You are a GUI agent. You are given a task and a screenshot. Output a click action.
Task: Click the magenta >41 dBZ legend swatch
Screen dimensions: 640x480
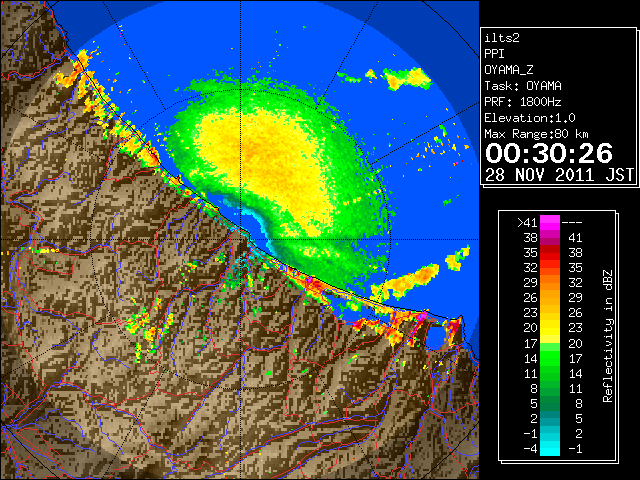tap(550, 222)
